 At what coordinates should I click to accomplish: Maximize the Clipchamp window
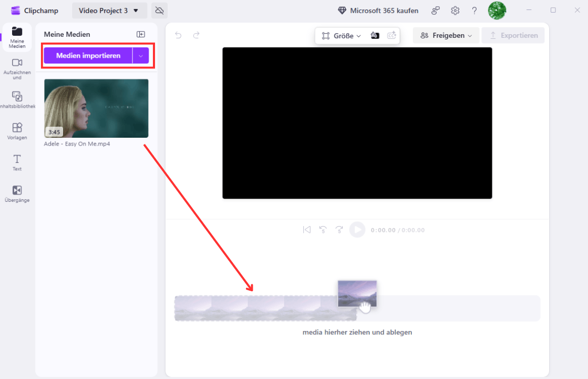tap(553, 10)
